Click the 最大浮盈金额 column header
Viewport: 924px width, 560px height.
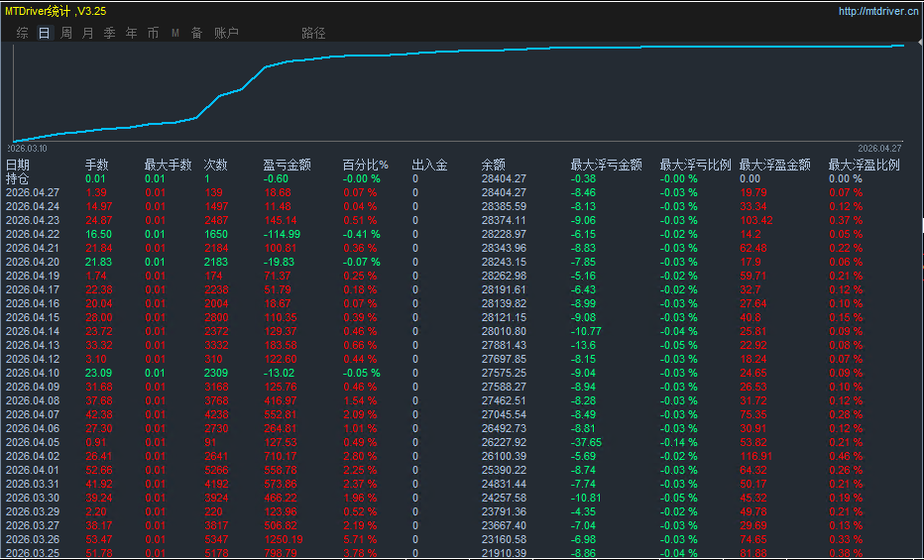coord(775,165)
